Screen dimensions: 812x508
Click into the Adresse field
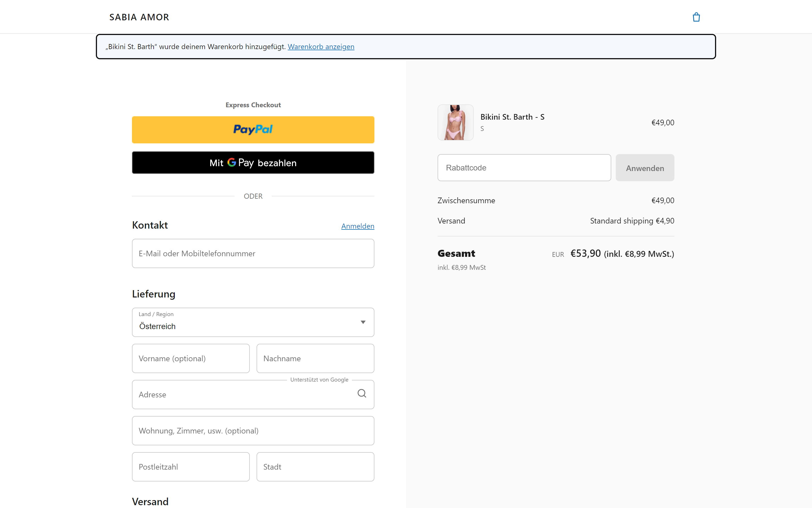(x=253, y=395)
